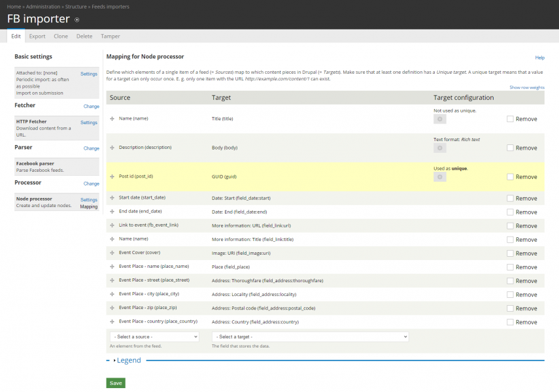Click drag handle of Link to event row
The height and width of the screenshot is (392, 559).
(x=112, y=225)
